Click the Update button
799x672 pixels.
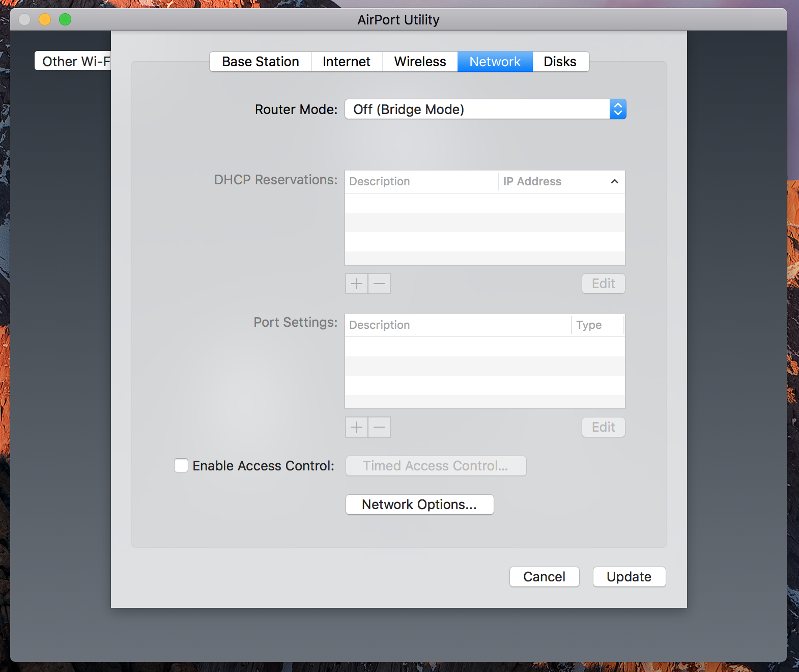click(629, 577)
